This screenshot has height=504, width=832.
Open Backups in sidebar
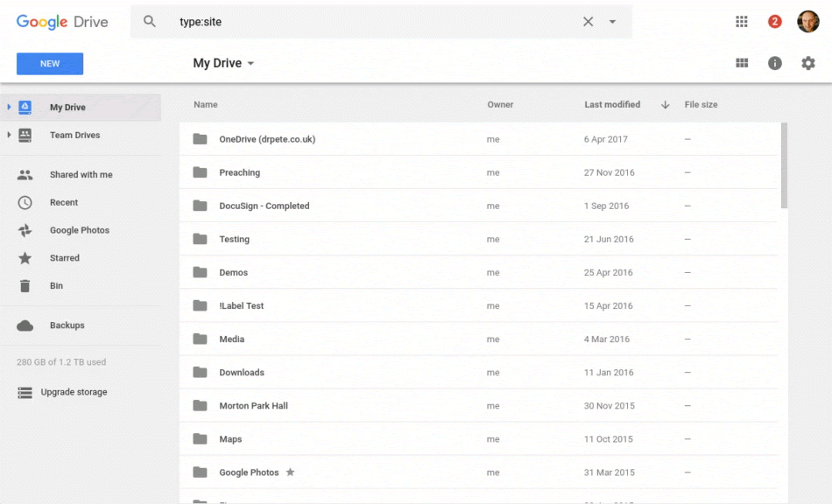[81, 325]
